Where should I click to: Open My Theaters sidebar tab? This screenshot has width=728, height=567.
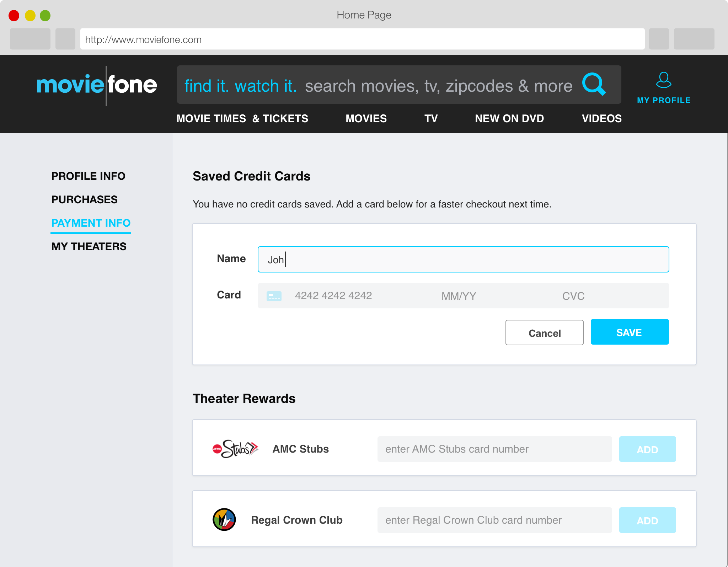pos(89,247)
